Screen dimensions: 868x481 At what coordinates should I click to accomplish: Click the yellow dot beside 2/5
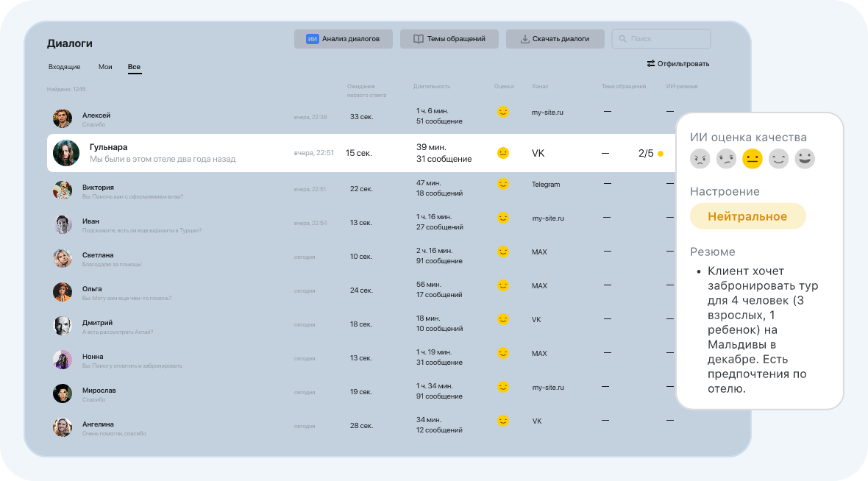(661, 153)
